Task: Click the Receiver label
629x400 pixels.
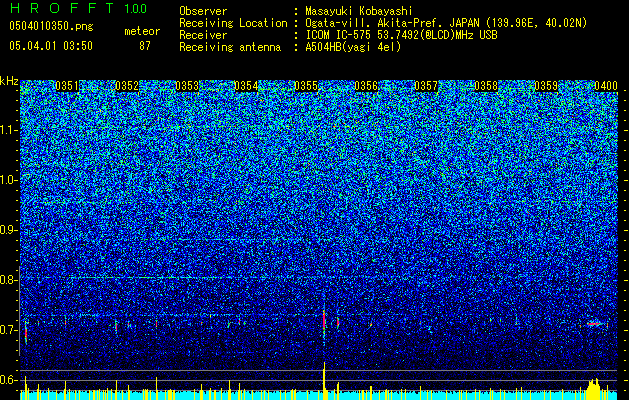Action: (x=203, y=35)
